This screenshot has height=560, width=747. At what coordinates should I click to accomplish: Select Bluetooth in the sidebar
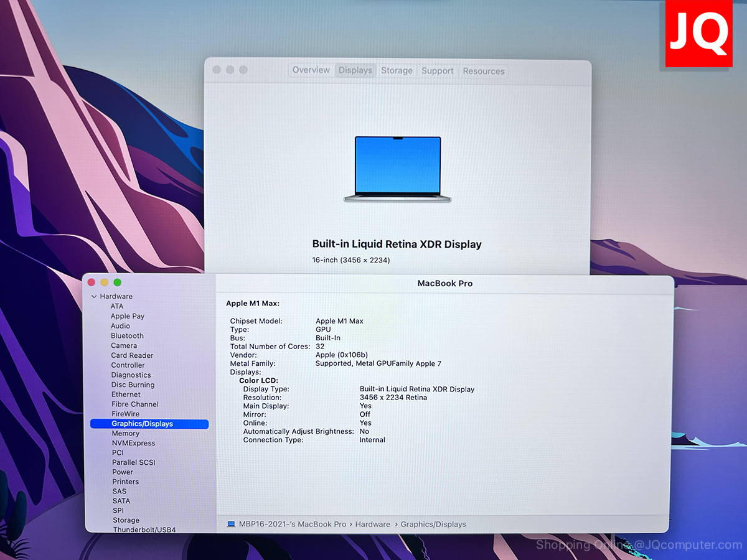(127, 336)
